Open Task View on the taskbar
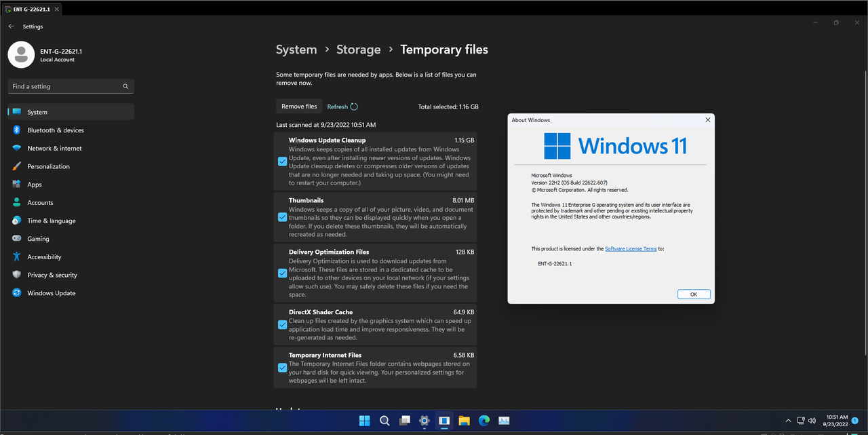Screen dimensions: 868x435 coord(404,421)
